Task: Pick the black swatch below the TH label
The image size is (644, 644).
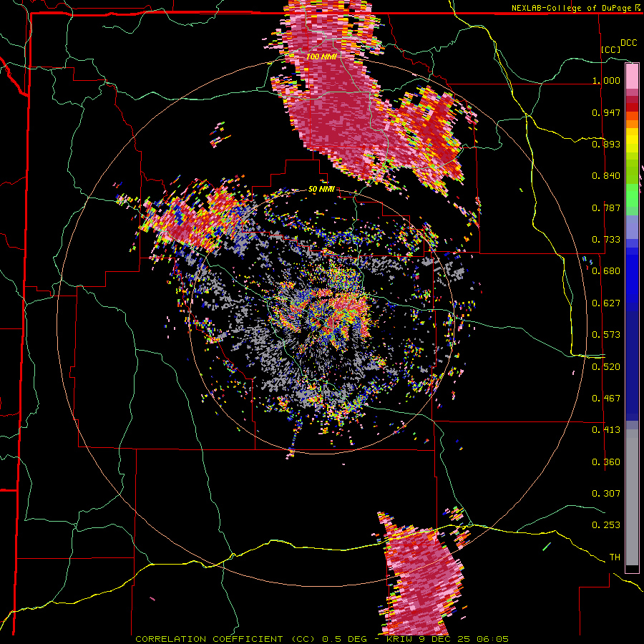Action: point(632,568)
